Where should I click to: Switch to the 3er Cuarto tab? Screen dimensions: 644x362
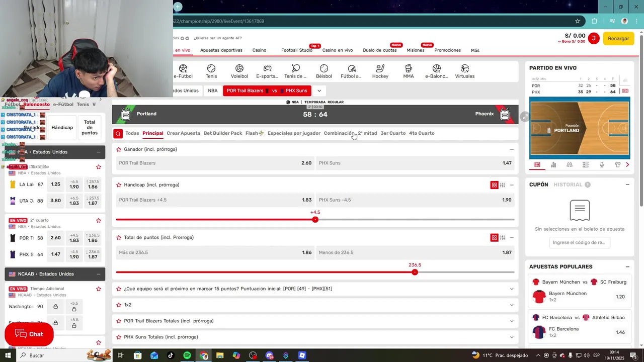coord(393,133)
